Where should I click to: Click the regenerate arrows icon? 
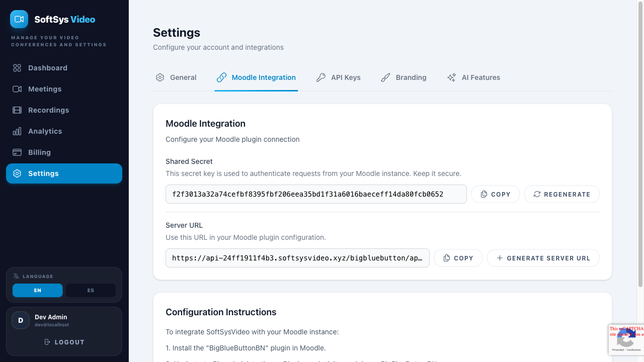pyautogui.click(x=537, y=194)
